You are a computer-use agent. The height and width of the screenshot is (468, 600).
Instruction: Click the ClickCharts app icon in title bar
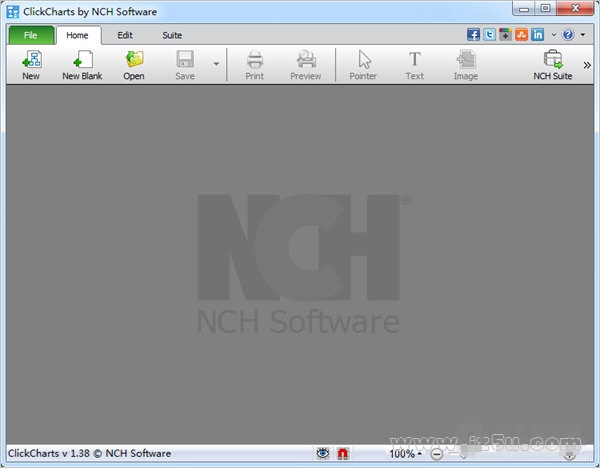(13, 11)
